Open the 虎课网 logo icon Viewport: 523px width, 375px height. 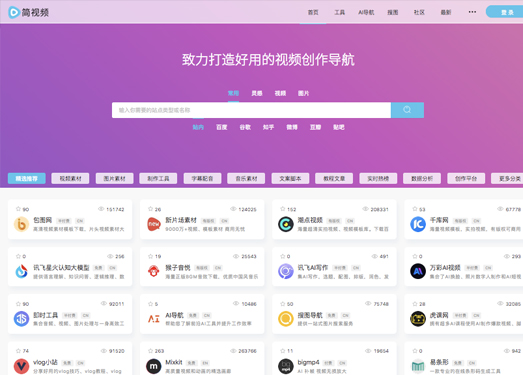[x=418, y=319]
